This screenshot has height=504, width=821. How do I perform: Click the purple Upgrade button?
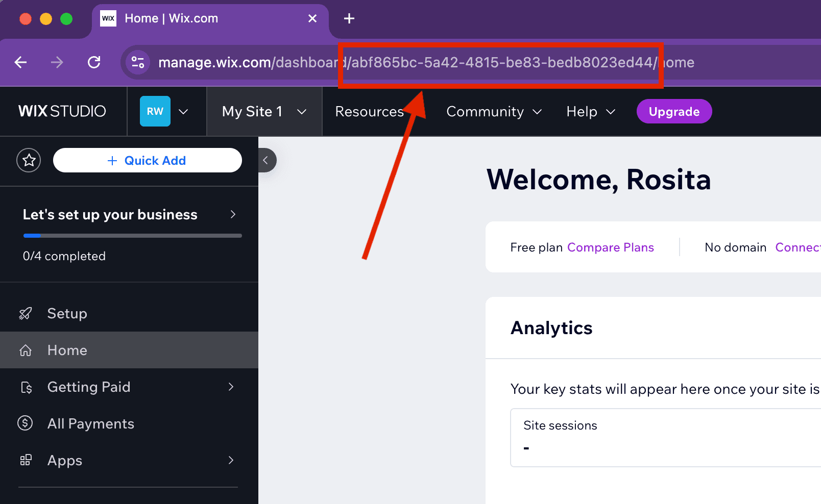[x=674, y=111]
